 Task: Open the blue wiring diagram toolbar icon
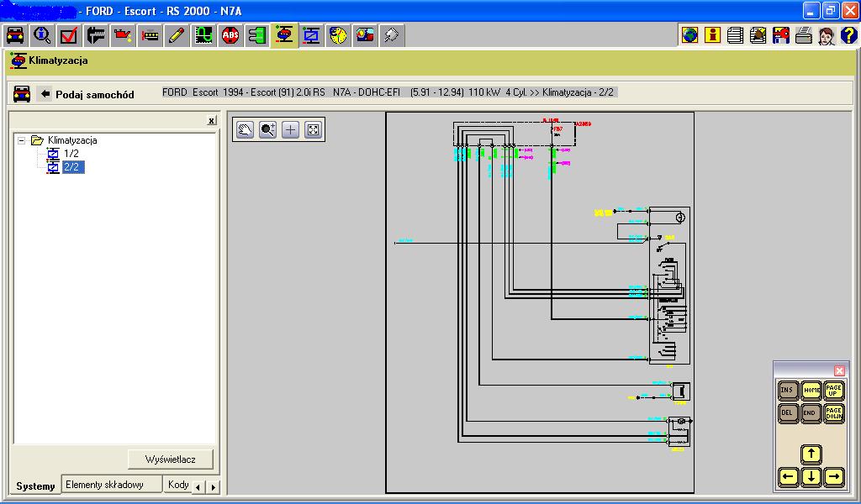tap(311, 35)
